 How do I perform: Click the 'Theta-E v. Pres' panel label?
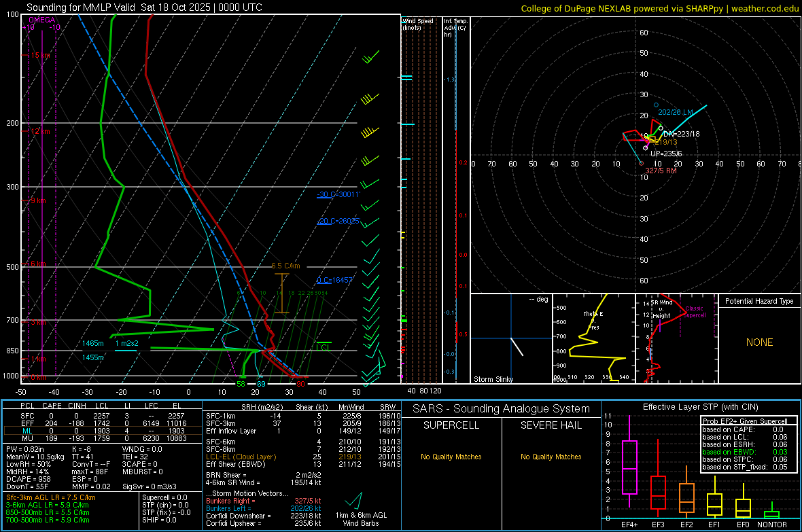point(593,320)
